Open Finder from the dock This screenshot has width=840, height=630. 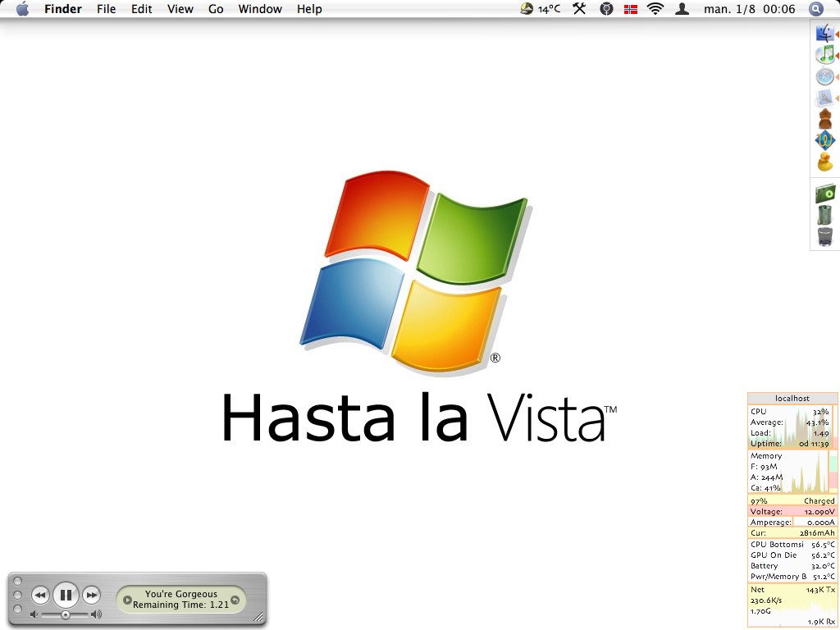click(x=825, y=33)
